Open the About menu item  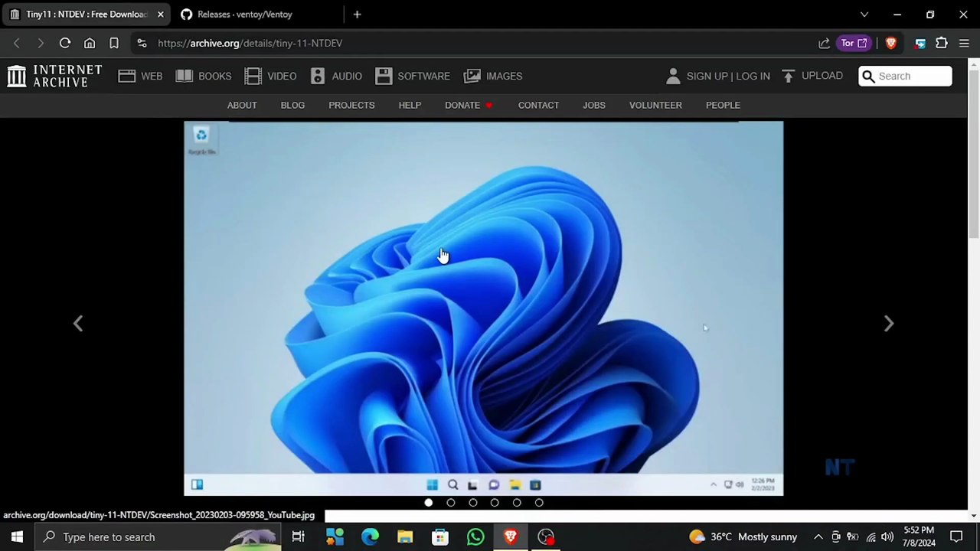coord(242,105)
